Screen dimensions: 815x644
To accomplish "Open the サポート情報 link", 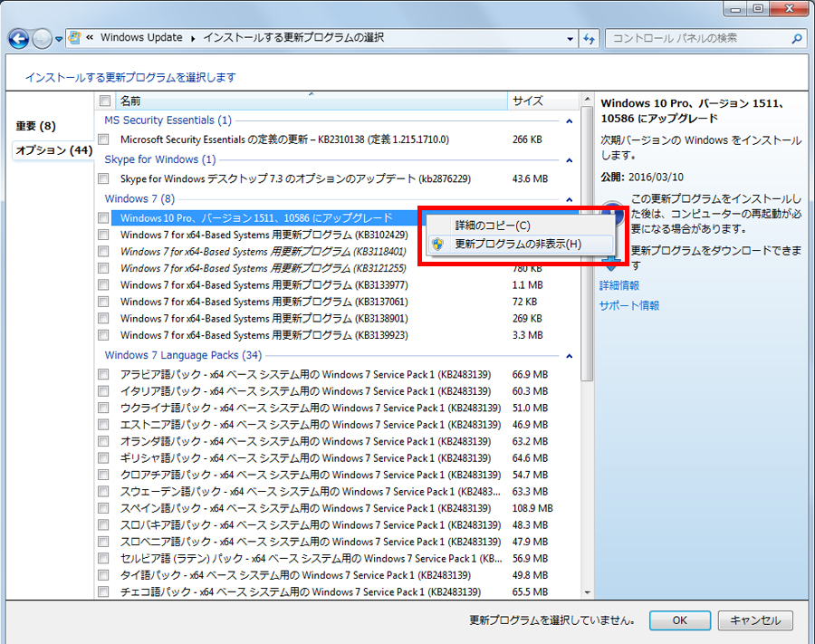I will pos(629,305).
